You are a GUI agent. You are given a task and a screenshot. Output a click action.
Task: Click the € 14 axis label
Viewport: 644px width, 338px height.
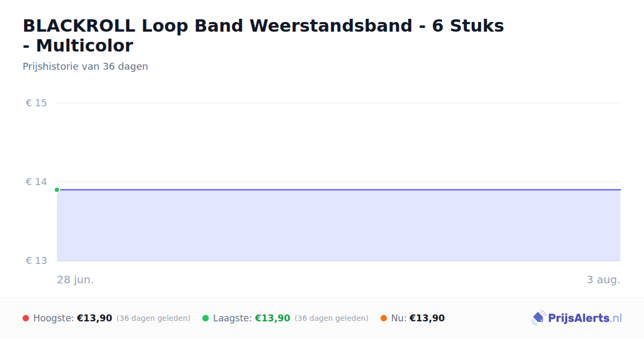coord(36,182)
